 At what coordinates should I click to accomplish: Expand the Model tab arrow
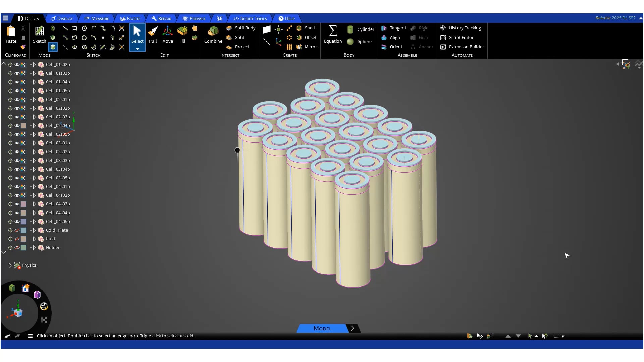click(x=352, y=328)
